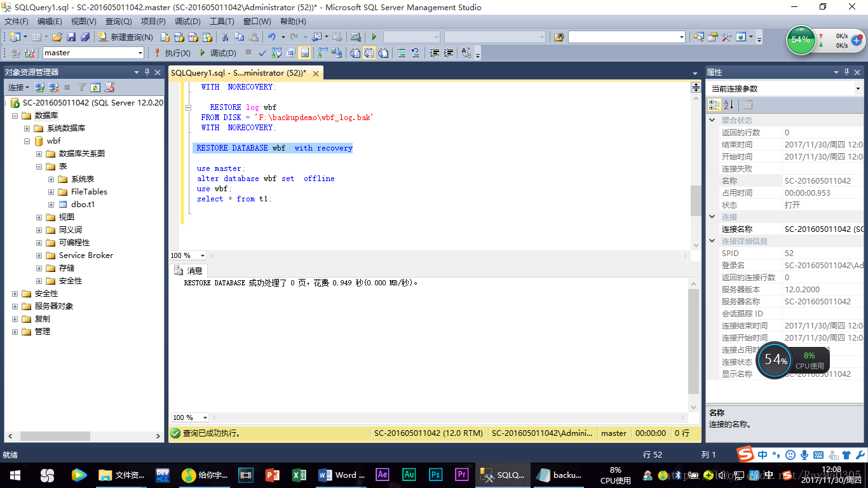Click the Undo arrow icon
This screenshot has height=488, width=868.
click(271, 37)
